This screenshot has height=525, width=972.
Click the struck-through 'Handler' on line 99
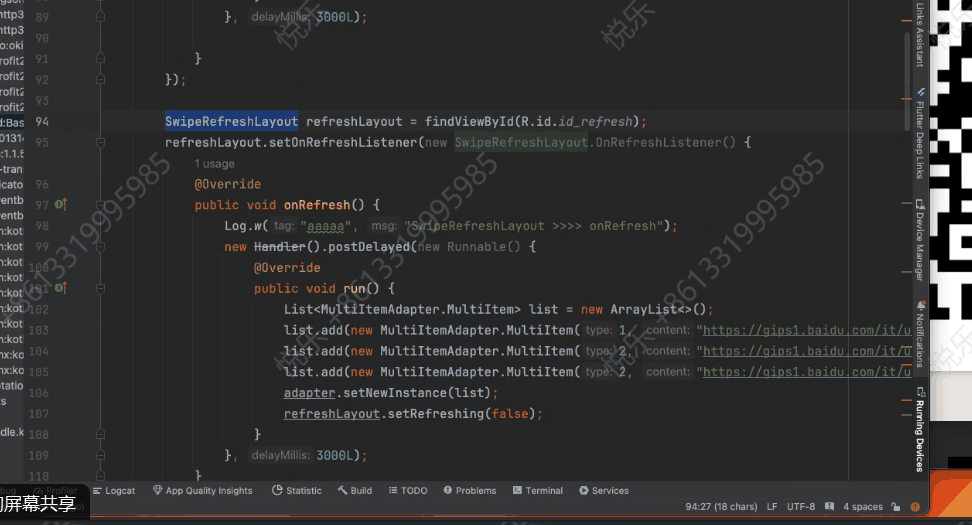tap(280, 247)
